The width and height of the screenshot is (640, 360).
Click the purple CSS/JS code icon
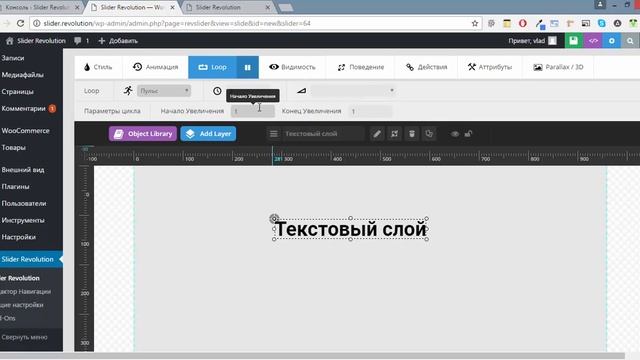[593, 40]
